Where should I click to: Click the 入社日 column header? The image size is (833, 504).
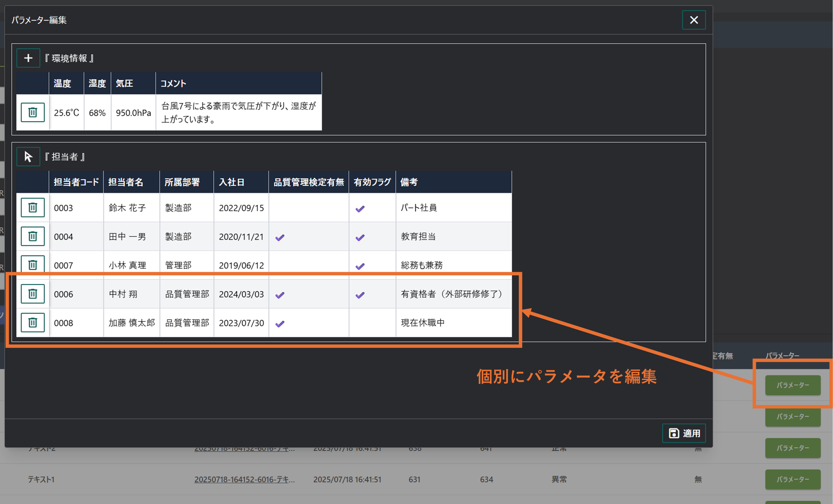pos(232,182)
